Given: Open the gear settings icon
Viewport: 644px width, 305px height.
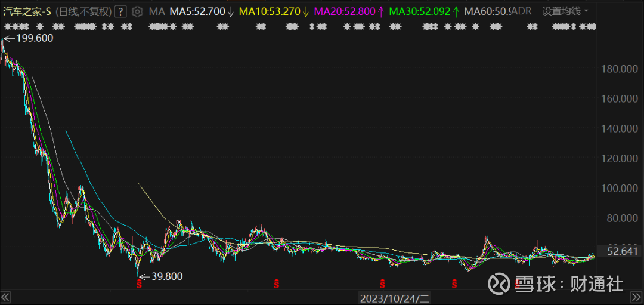Looking at the screenshot, I should pos(138,11).
